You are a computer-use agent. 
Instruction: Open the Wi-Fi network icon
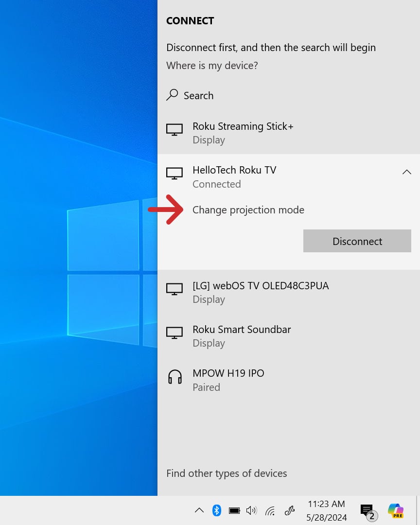point(270,510)
